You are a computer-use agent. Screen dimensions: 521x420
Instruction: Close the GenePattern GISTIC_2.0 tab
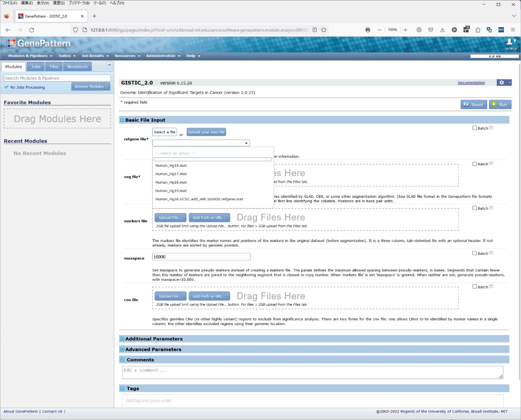click(82, 16)
